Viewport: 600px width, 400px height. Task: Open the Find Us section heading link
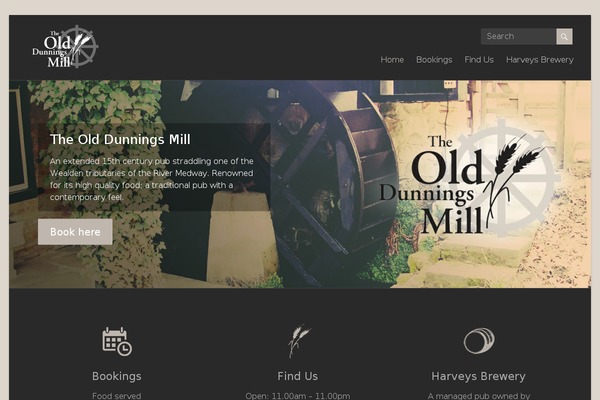click(298, 376)
